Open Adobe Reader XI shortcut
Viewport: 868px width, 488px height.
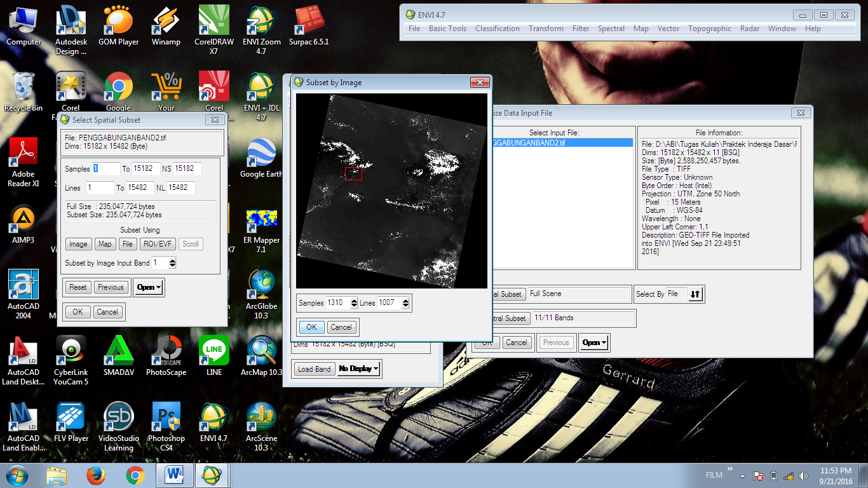[24, 162]
